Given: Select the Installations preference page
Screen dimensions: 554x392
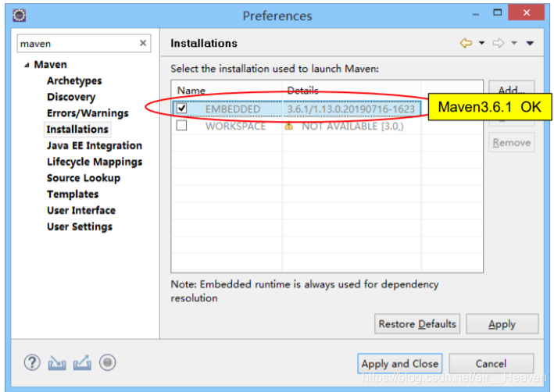Looking at the screenshot, I should coord(77,130).
